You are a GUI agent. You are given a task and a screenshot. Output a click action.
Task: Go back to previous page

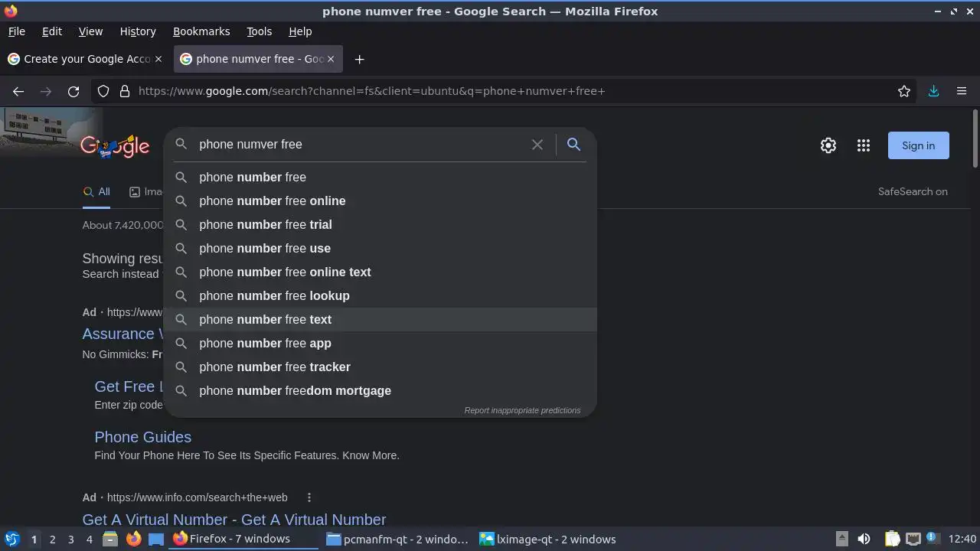tap(18, 91)
